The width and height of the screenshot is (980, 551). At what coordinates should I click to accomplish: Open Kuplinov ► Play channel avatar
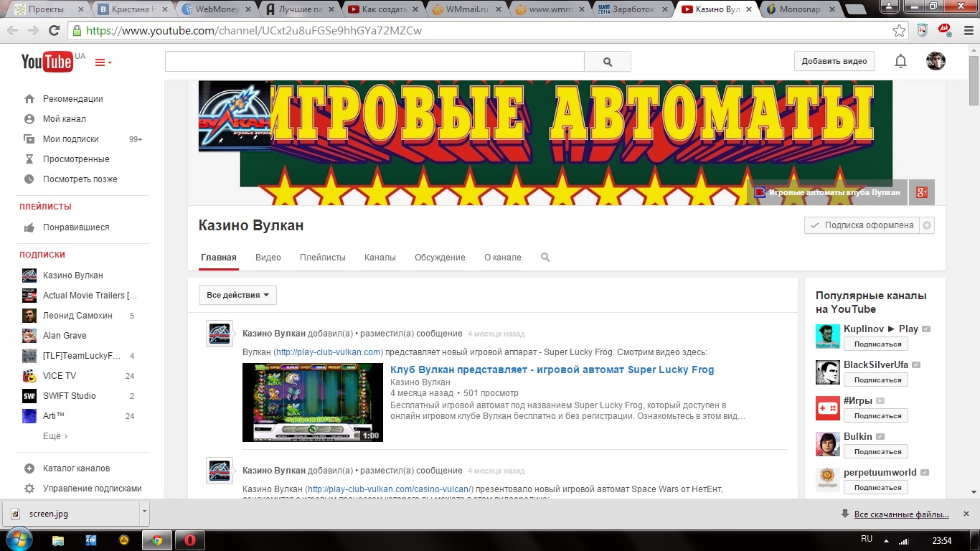[x=828, y=336]
